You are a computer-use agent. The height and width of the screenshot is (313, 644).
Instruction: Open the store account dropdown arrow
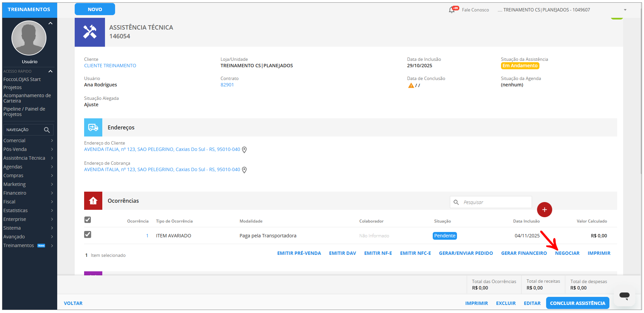[625, 10]
